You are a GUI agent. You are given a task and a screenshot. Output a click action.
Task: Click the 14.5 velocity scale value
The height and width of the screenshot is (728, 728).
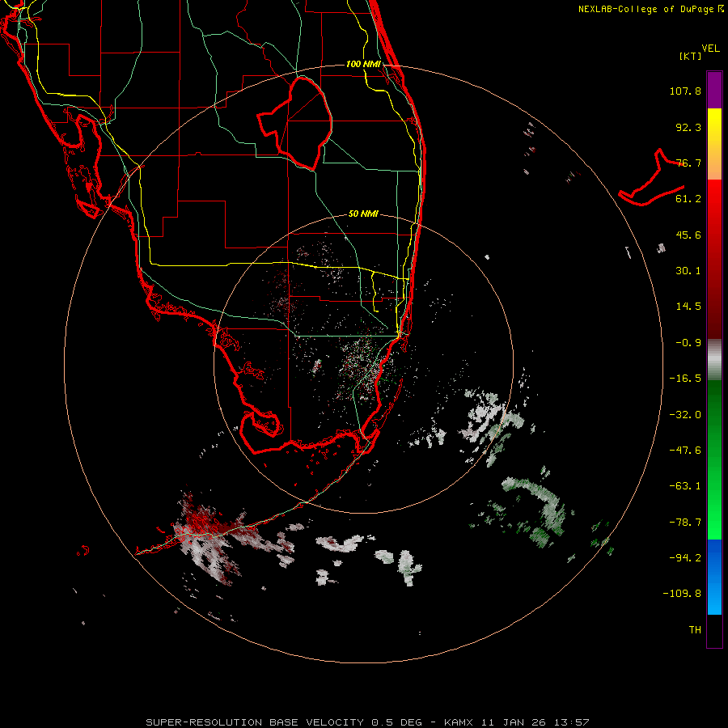688,307
